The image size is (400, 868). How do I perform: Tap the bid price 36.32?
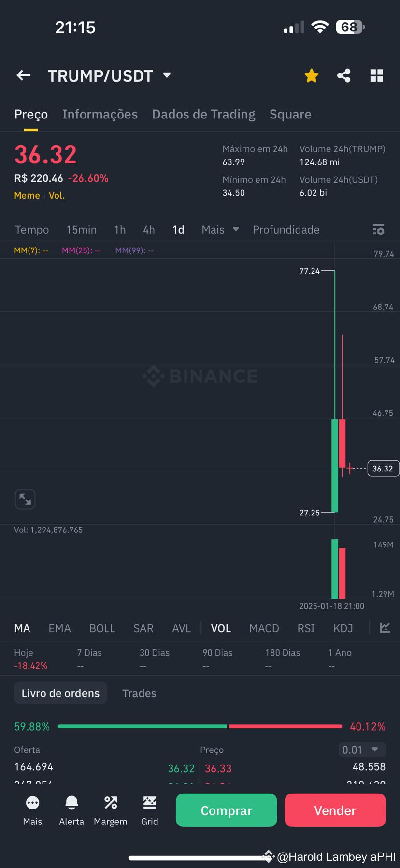pyautogui.click(x=181, y=768)
